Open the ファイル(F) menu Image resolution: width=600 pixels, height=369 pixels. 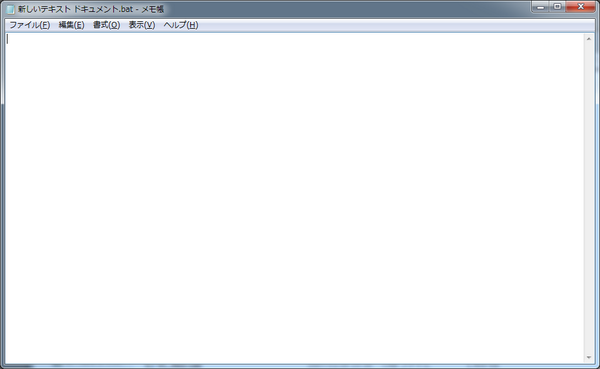[30, 25]
